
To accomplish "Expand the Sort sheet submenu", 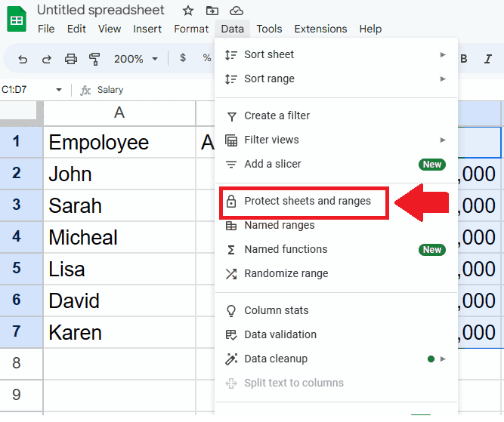I will [443, 54].
